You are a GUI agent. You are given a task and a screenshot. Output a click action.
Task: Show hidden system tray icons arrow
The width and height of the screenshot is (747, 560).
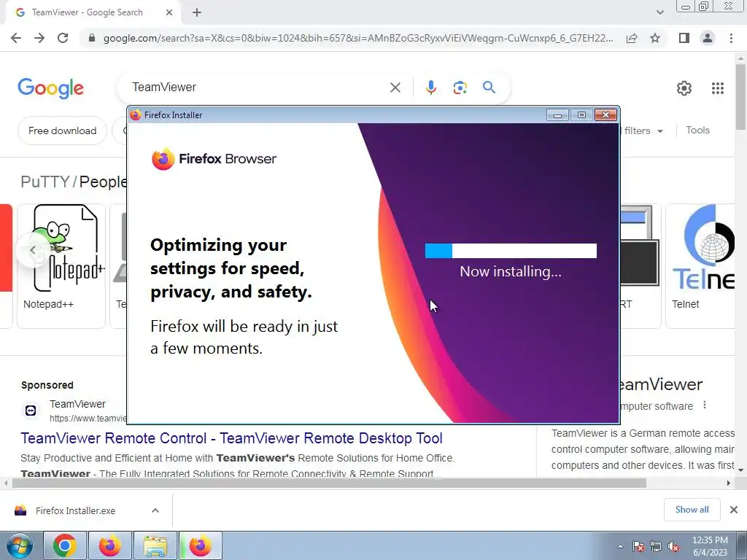[x=620, y=546]
